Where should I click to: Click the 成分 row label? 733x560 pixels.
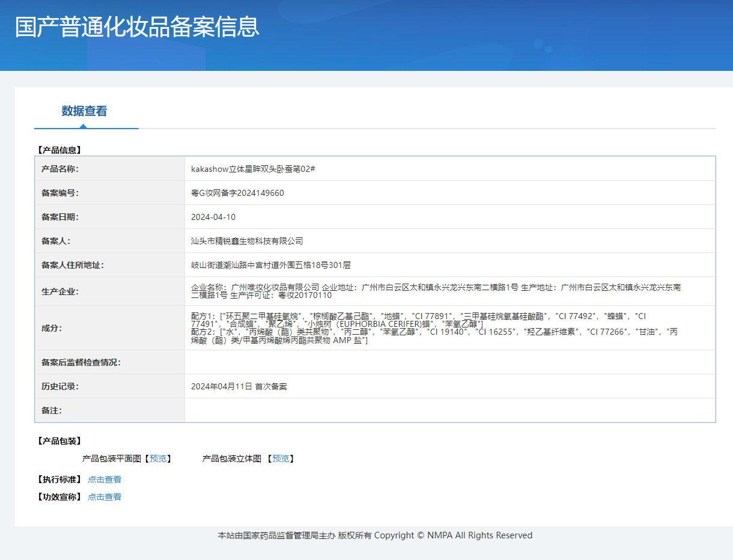(x=52, y=328)
